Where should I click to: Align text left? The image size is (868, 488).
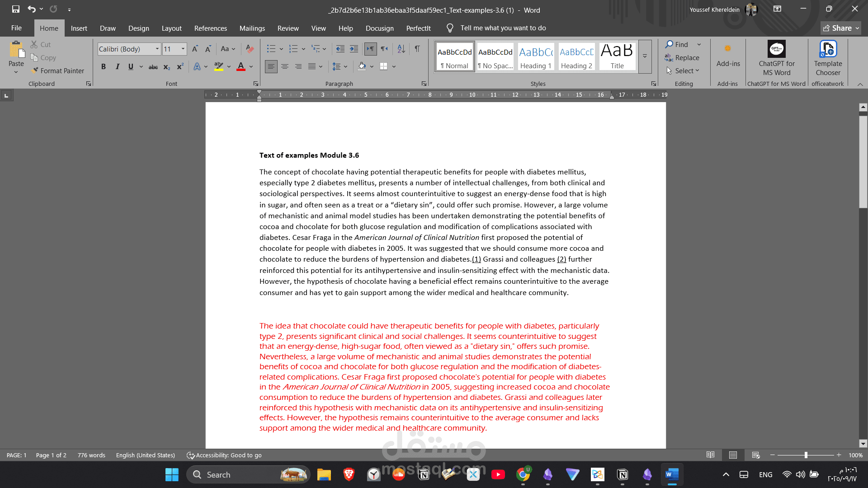coord(271,66)
